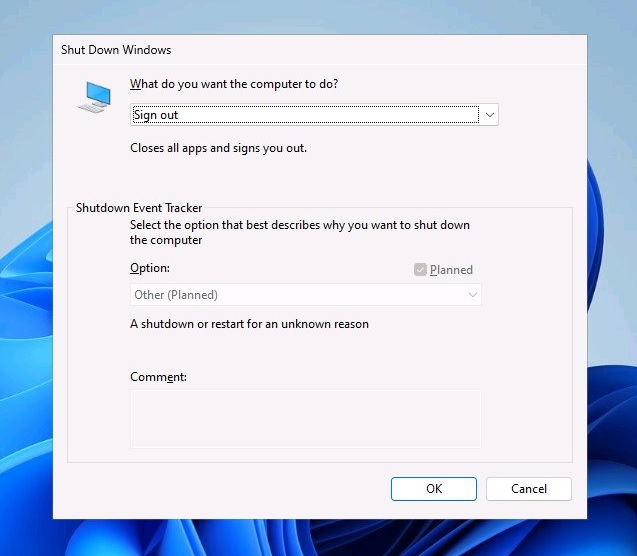The image size is (637, 556).
Task: Open the Sign out action dropdown
Action: tap(314, 115)
